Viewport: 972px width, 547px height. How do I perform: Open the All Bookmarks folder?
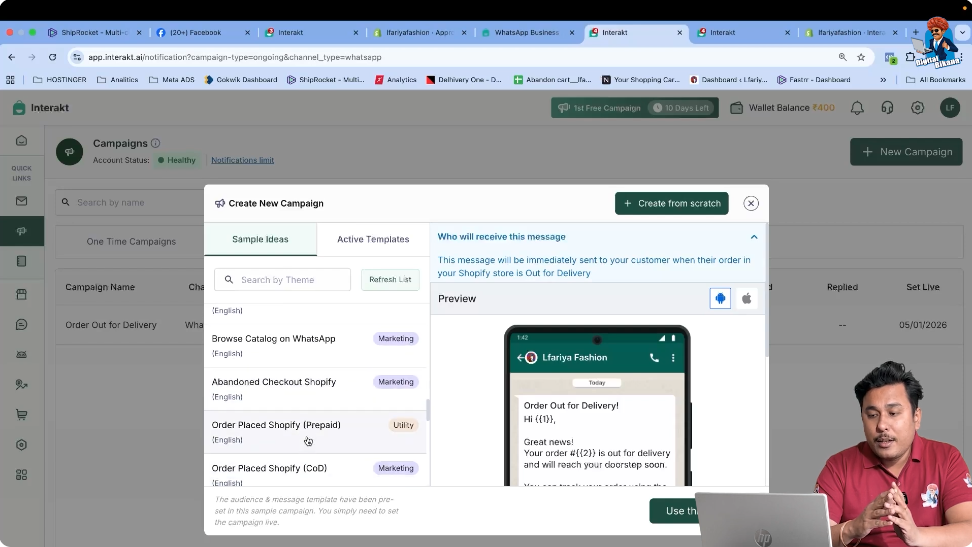(x=935, y=79)
